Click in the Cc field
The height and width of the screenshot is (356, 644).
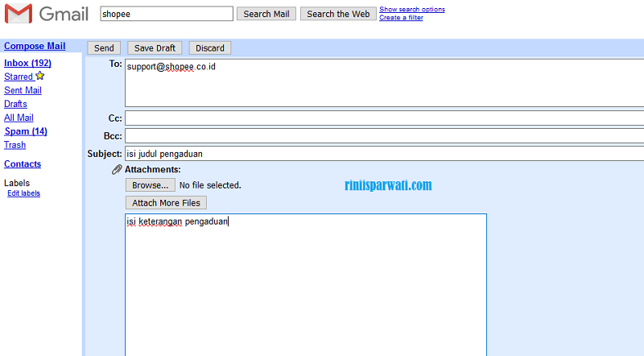coord(384,118)
